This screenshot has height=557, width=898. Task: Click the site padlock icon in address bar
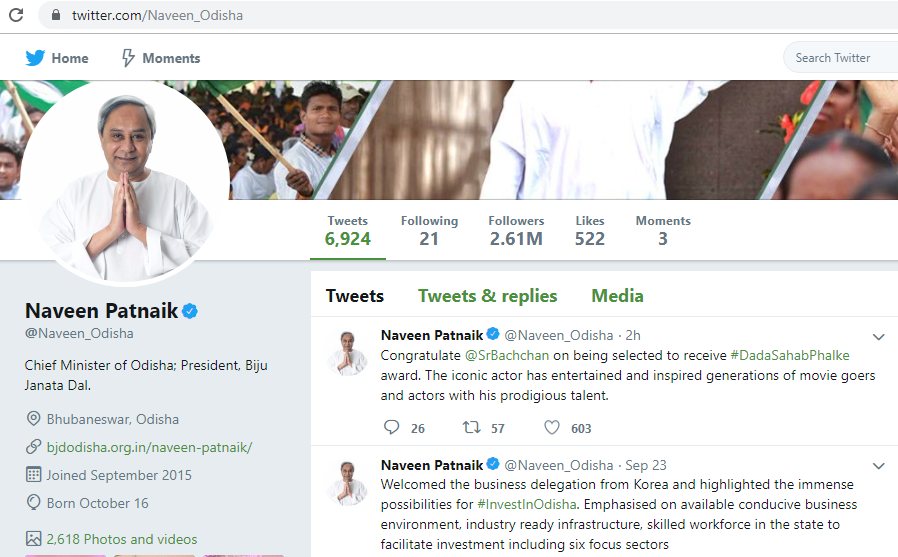pyautogui.click(x=56, y=15)
